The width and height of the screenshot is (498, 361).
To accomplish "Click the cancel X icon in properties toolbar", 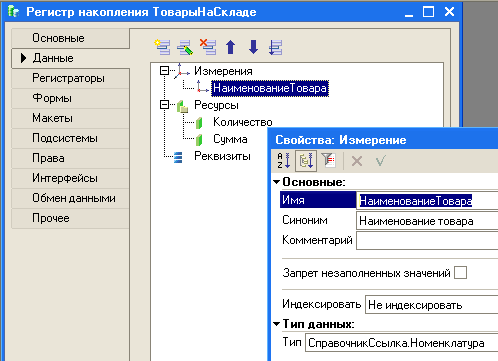I will [x=357, y=161].
